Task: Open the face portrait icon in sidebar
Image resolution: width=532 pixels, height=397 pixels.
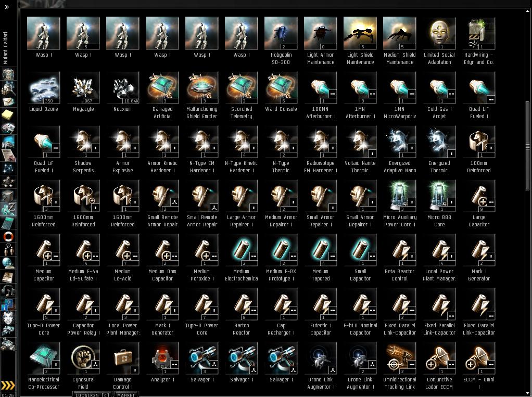Action: point(8,317)
